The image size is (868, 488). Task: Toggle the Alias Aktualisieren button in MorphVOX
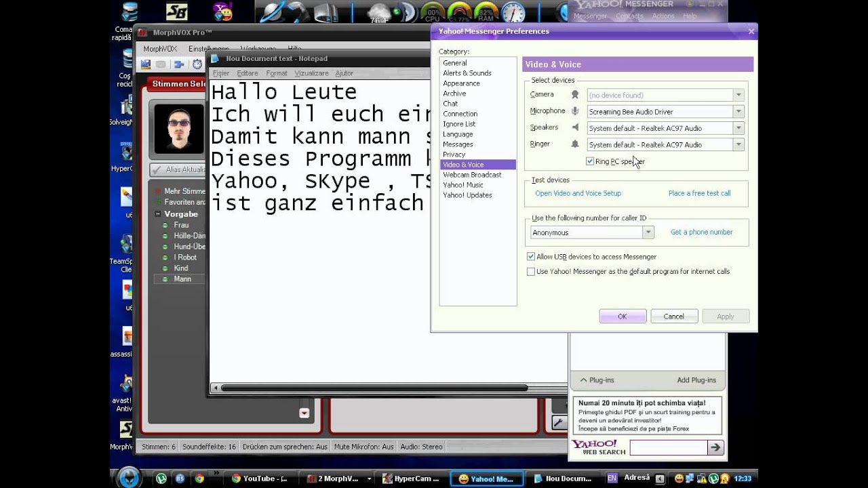pos(178,169)
